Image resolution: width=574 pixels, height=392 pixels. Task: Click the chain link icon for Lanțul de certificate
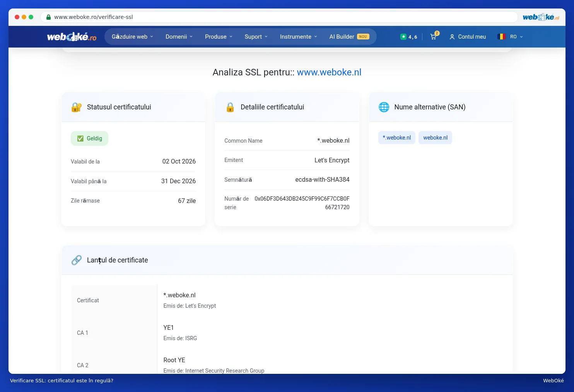(77, 260)
